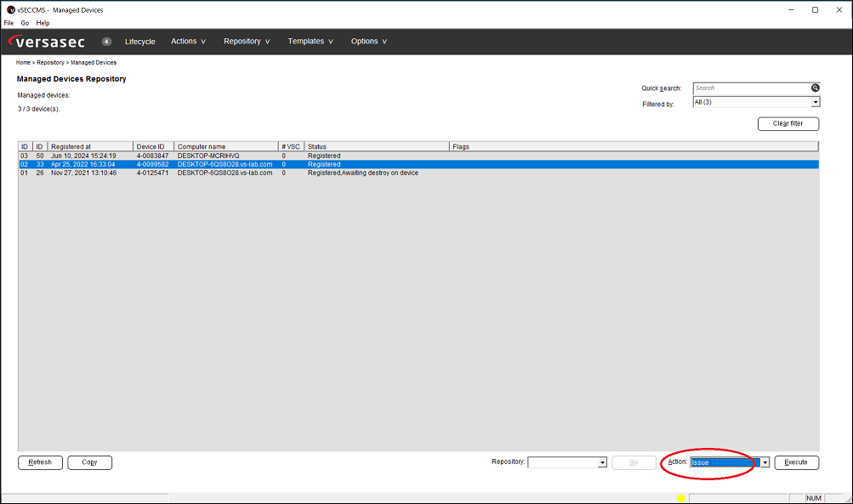Click the Clear filter button
The image size is (853, 504).
pos(788,123)
